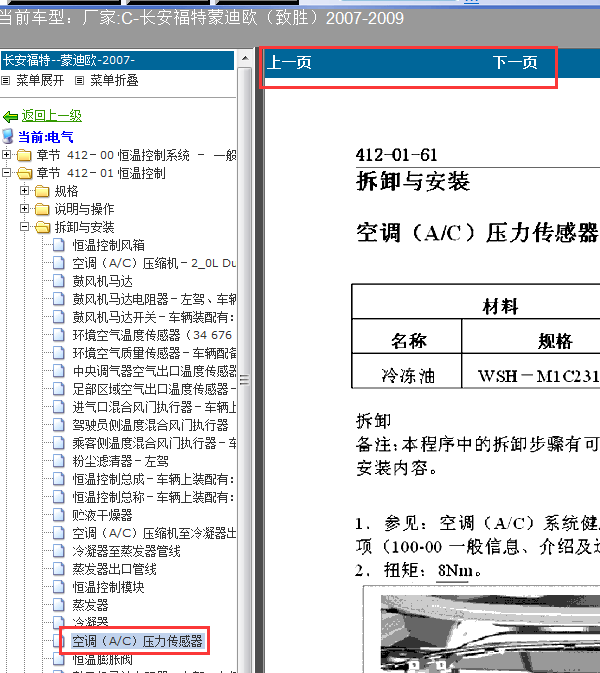Image resolution: width=600 pixels, height=673 pixels.
Task: Click page icon next to 鼓风机马达开关
Action: tap(58, 317)
